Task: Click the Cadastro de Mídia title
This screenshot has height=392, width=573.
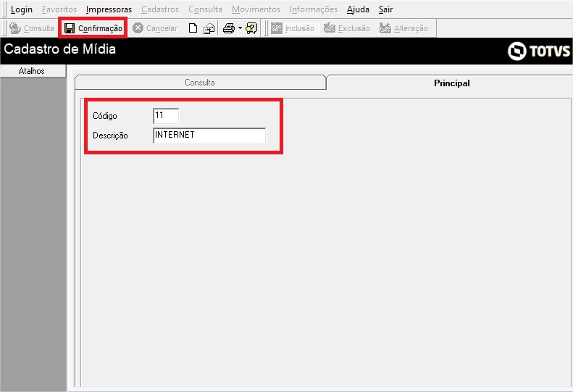Action: click(60, 49)
